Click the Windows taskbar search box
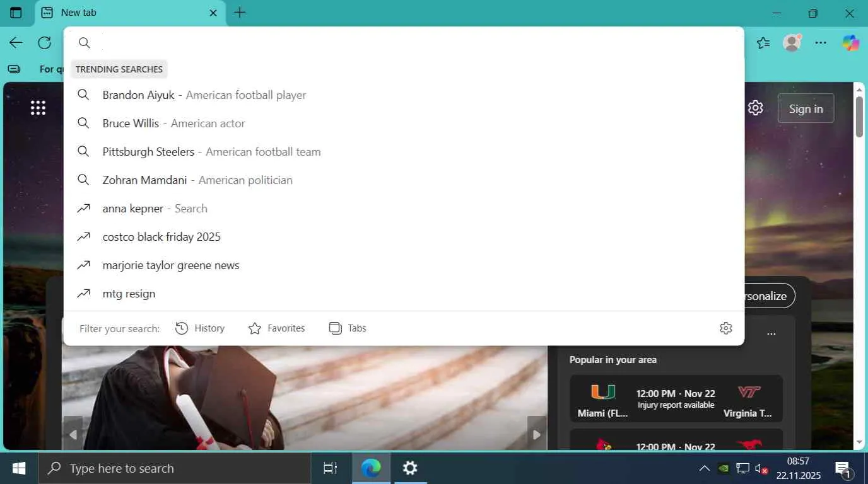 pos(175,468)
